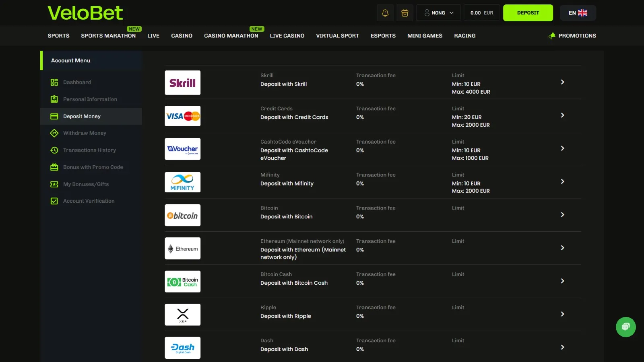Go to the Live Casino menu
This screenshot has height=362, width=644.
(x=287, y=36)
